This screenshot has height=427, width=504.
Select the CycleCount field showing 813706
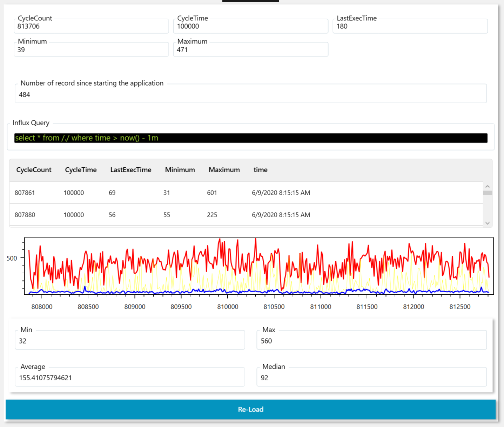click(x=91, y=26)
